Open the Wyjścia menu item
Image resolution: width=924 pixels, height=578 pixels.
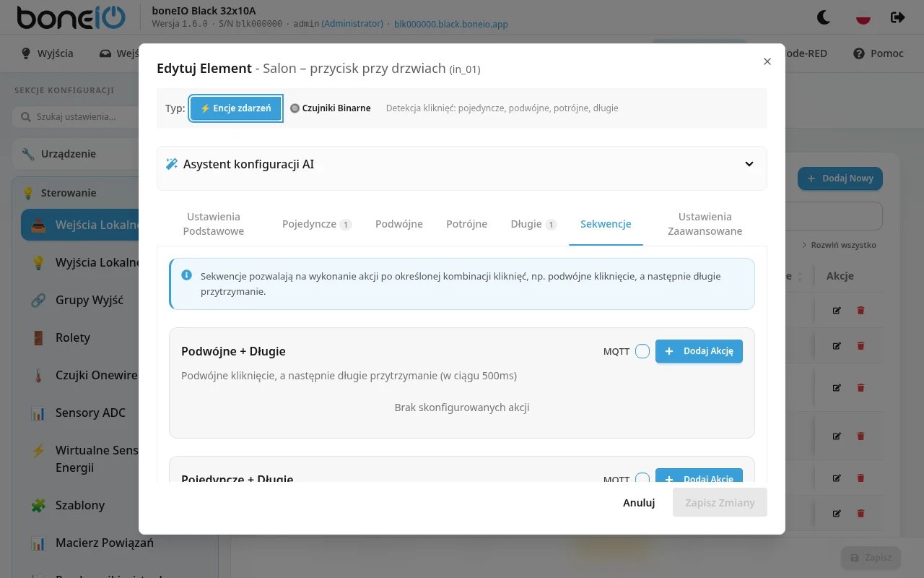(48, 53)
